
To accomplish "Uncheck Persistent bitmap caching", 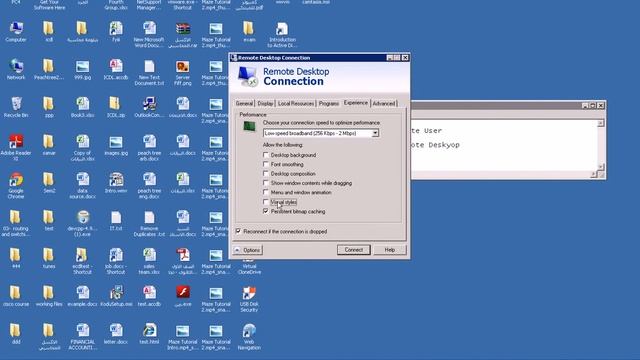I will [266, 211].
